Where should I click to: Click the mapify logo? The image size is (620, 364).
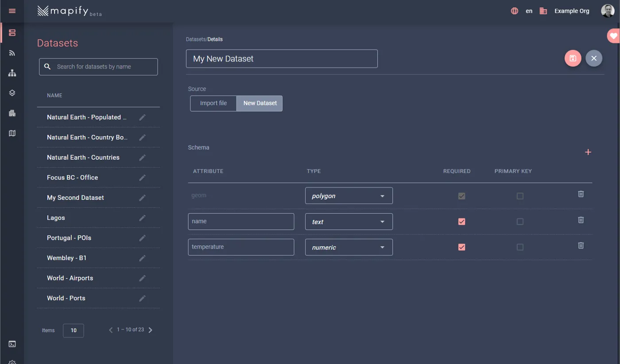point(70,11)
